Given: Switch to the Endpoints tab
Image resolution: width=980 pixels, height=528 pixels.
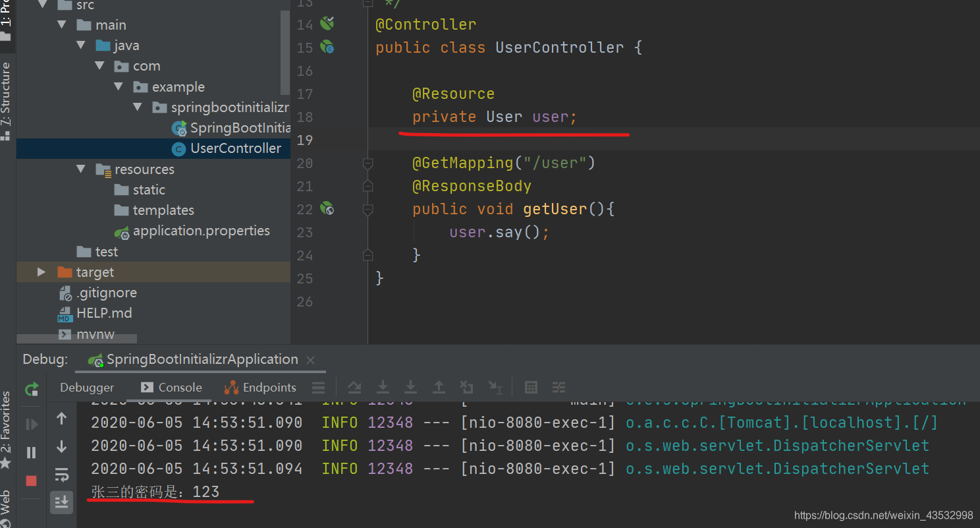Looking at the screenshot, I should click(x=260, y=388).
